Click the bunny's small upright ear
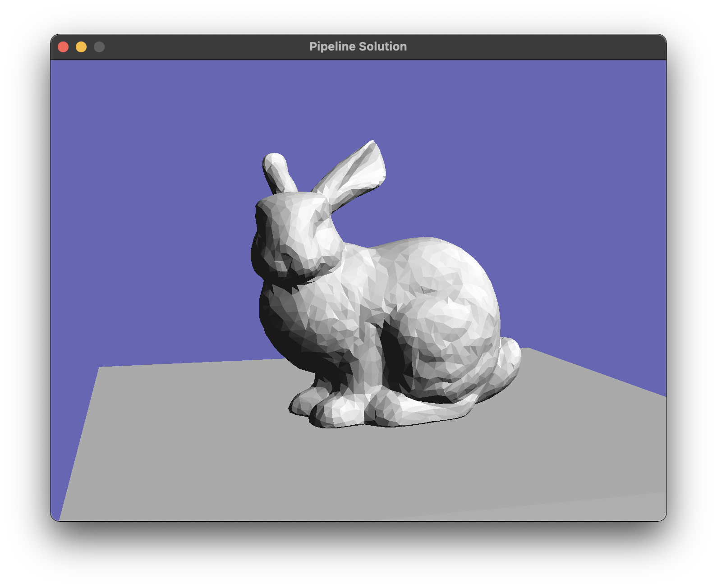 tap(277, 171)
